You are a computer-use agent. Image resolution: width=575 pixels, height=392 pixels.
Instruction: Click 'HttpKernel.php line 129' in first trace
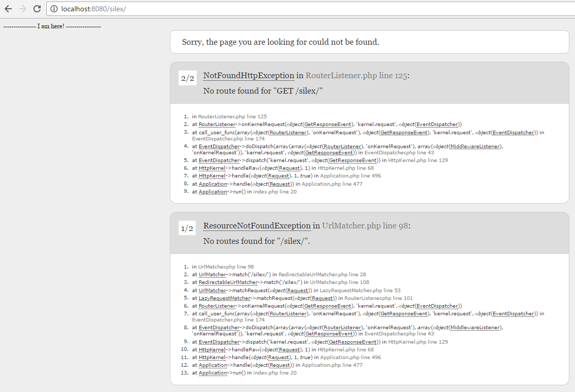(x=418, y=161)
